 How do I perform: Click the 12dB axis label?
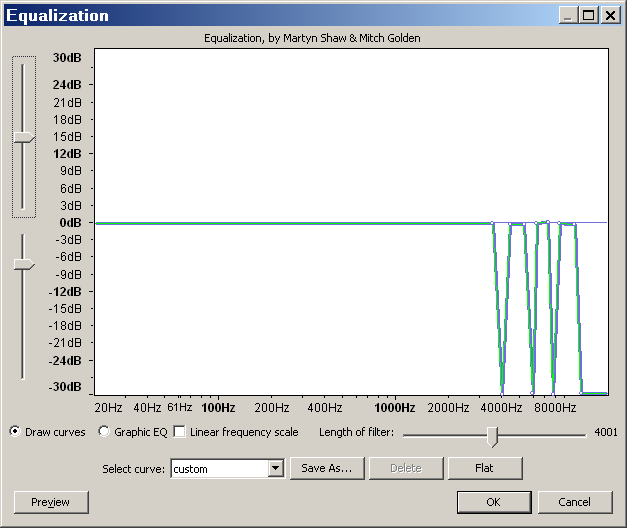[67, 154]
